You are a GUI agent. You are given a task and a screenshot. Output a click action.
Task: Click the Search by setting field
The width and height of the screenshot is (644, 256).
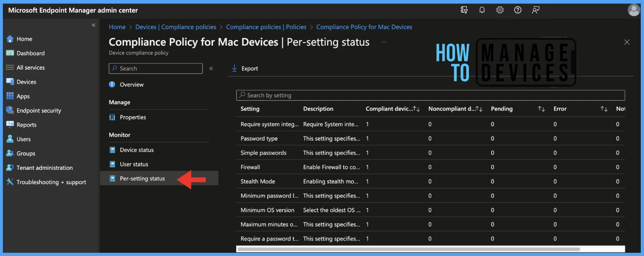[x=431, y=95]
